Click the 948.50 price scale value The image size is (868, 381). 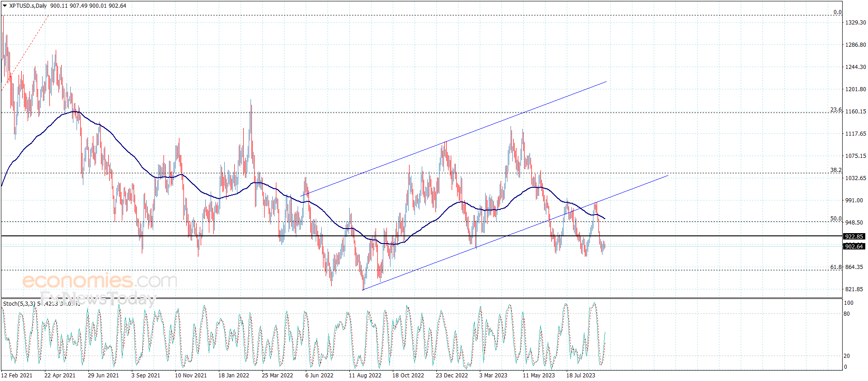tap(854, 223)
